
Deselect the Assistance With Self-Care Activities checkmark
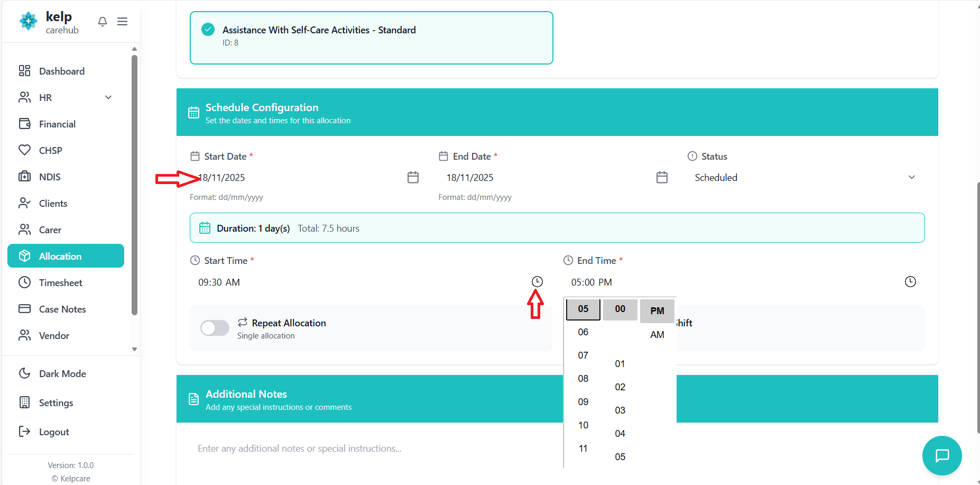pos(208,30)
